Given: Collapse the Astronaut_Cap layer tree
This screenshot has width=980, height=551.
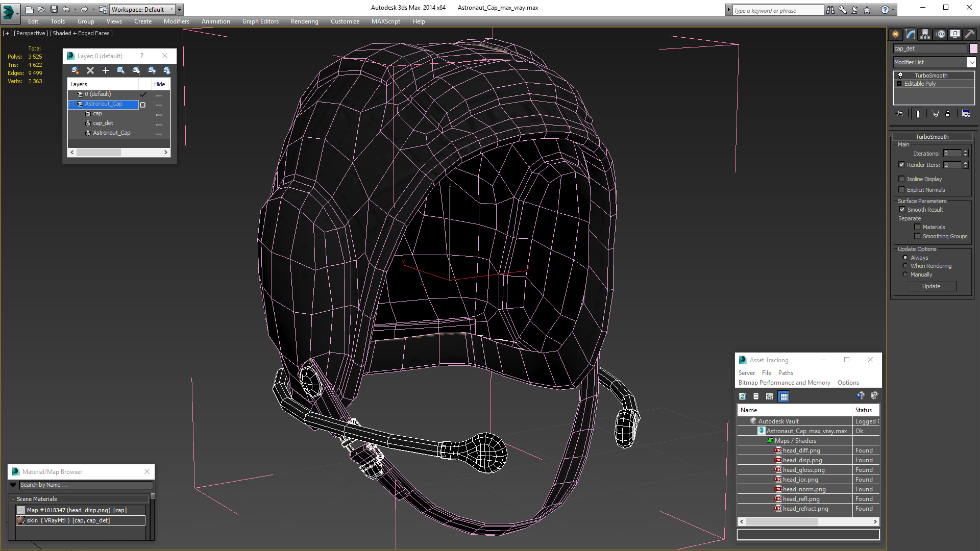Looking at the screenshot, I should point(72,104).
